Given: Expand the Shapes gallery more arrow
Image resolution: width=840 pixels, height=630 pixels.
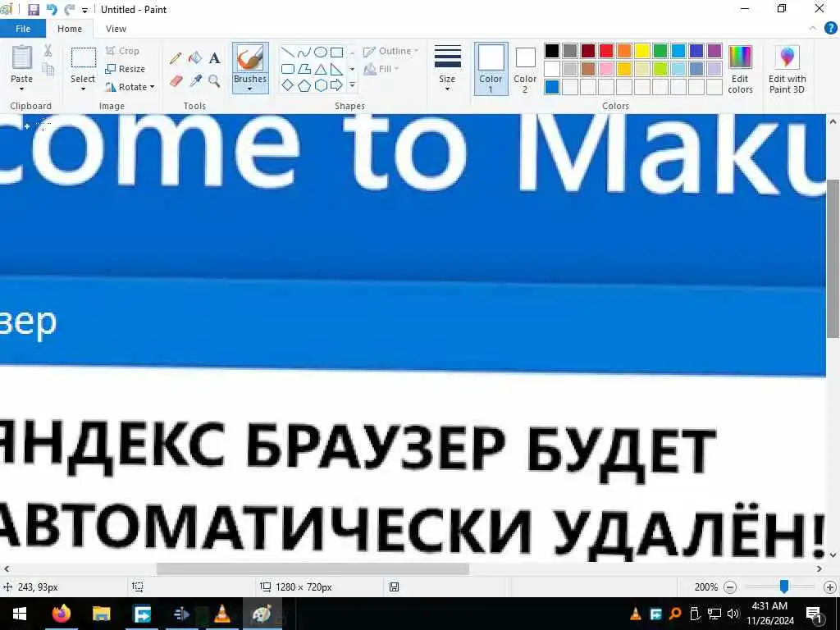Looking at the screenshot, I should click(x=352, y=85).
